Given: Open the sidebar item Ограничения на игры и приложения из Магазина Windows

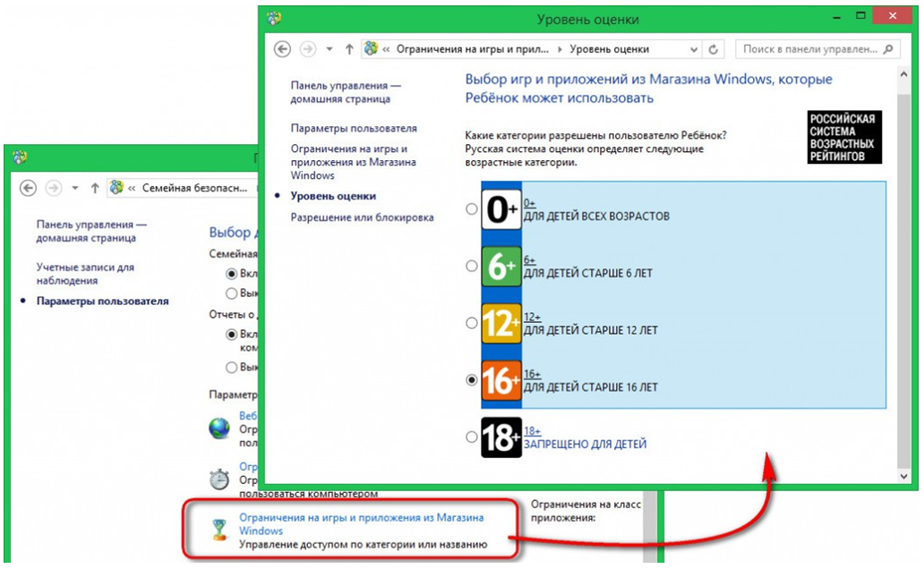Looking at the screenshot, I should click(x=353, y=162).
